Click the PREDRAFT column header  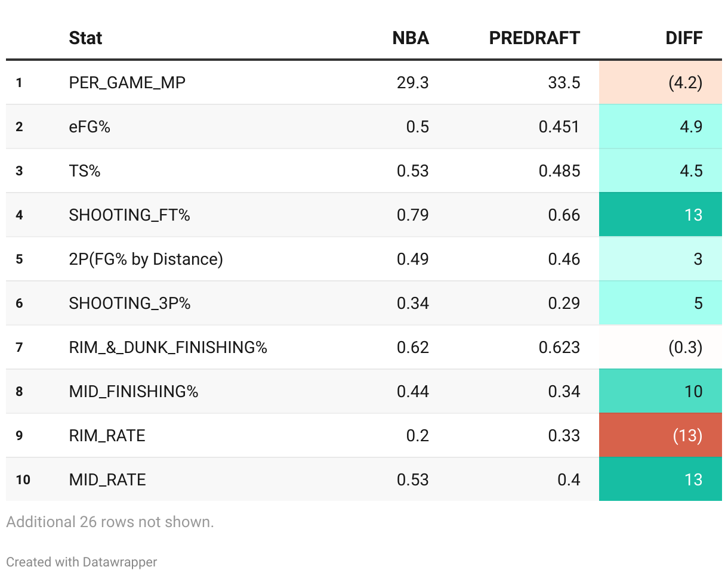click(x=534, y=38)
